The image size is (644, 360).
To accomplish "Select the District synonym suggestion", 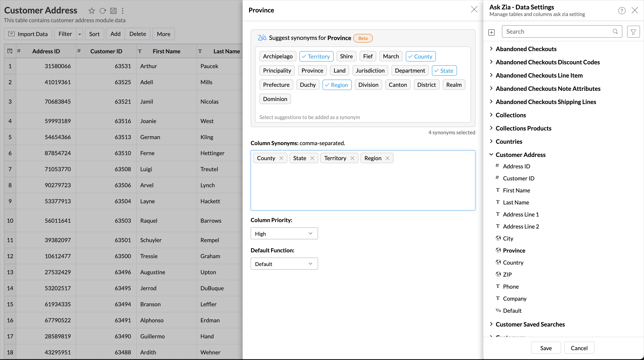I will (426, 85).
